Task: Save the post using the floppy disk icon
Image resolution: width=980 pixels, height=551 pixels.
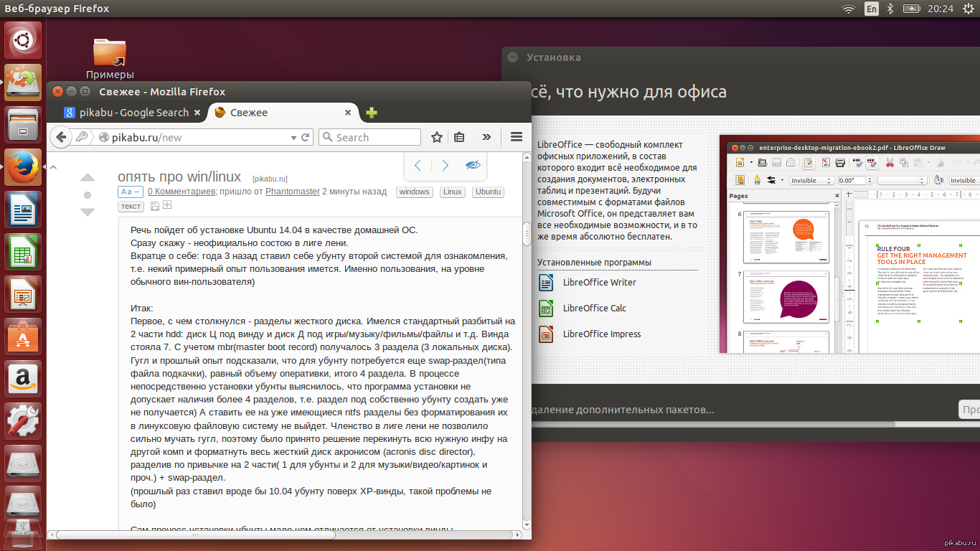Action: pyautogui.click(x=155, y=207)
